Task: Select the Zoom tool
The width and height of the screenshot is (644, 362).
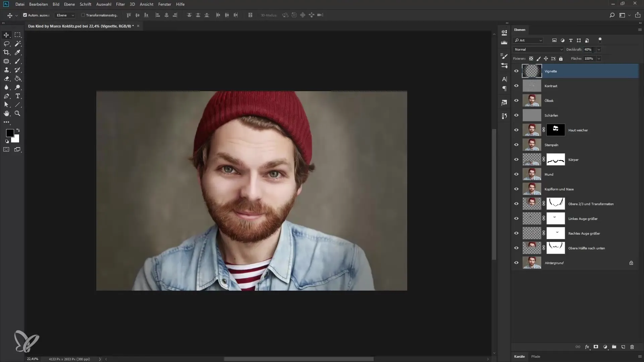Action: coord(17,113)
